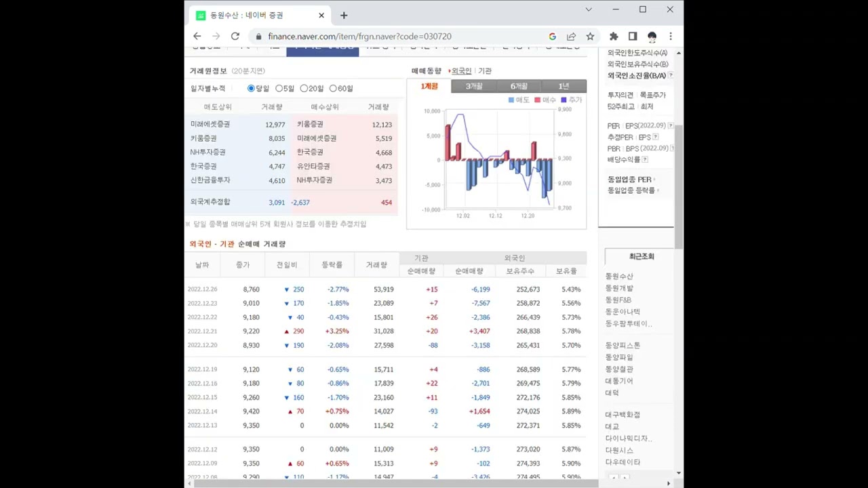This screenshot has height=488, width=868.
Task: Click the 2022.12.21 close price 9,220
Action: point(251,331)
